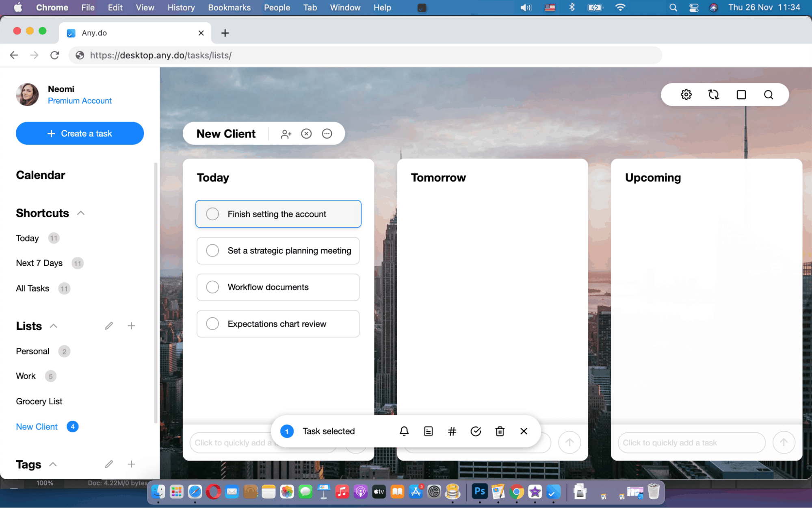Click the delete/trash icon in task toolbar
812x508 pixels.
pos(500,431)
